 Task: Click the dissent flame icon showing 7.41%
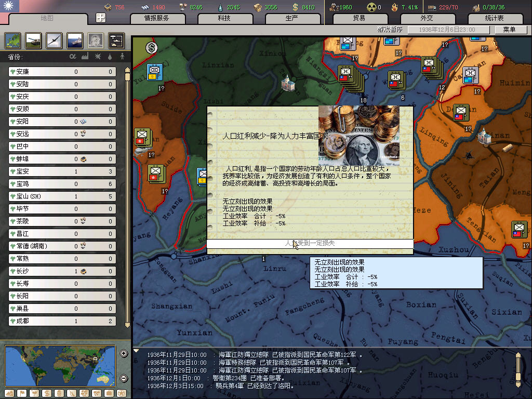click(395, 7)
